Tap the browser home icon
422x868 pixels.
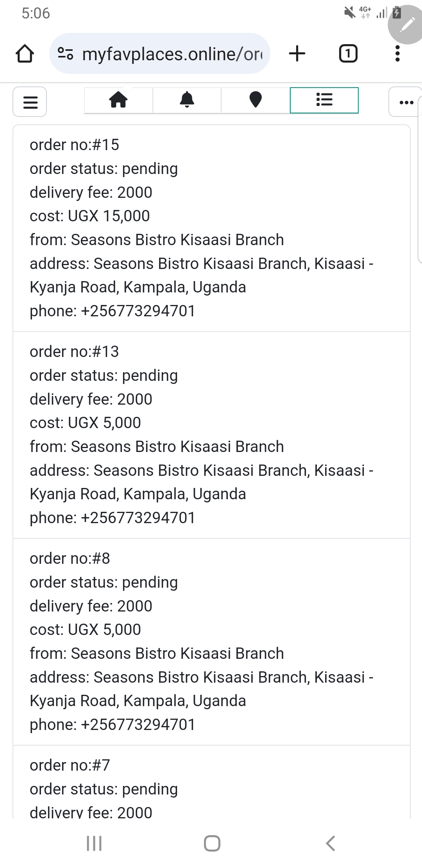click(25, 54)
